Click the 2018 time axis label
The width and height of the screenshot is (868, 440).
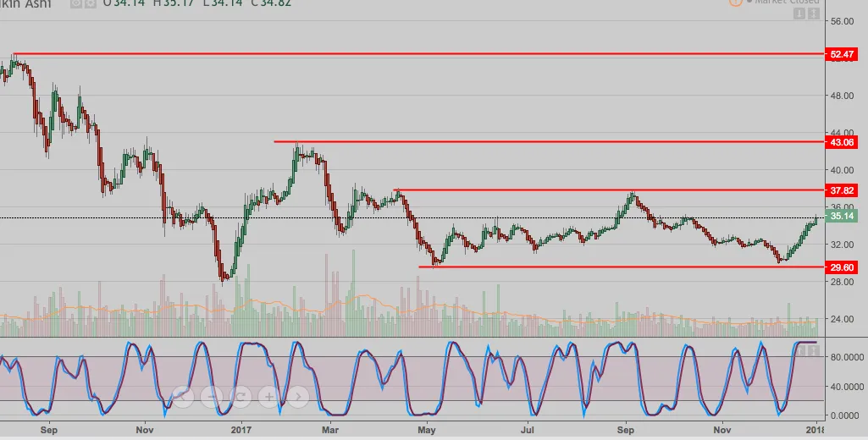(815, 430)
